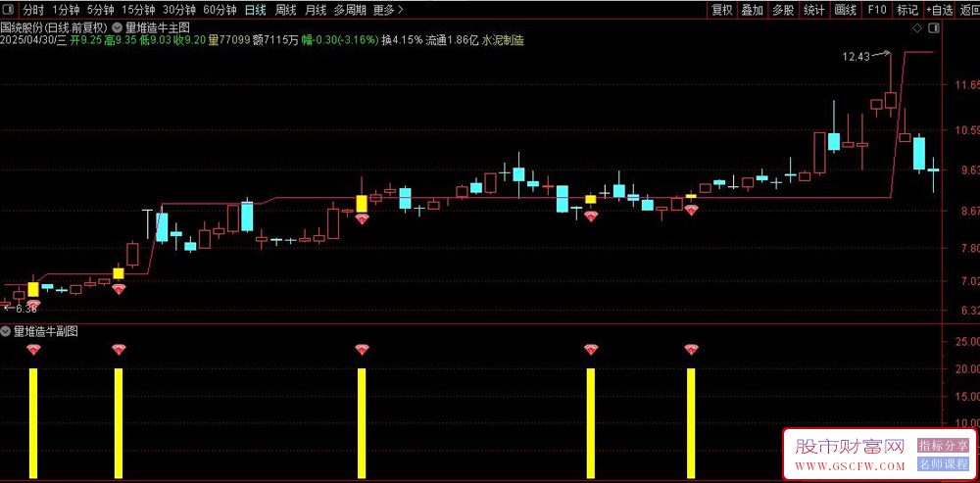The height and width of the screenshot is (483, 980).
Task: Click the 6.38 low price label
Action: tap(26, 308)
